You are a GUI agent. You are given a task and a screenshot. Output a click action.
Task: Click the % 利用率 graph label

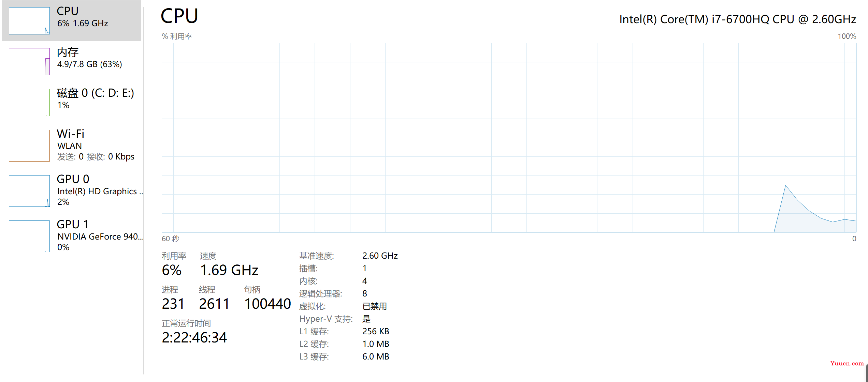(177, 36)
